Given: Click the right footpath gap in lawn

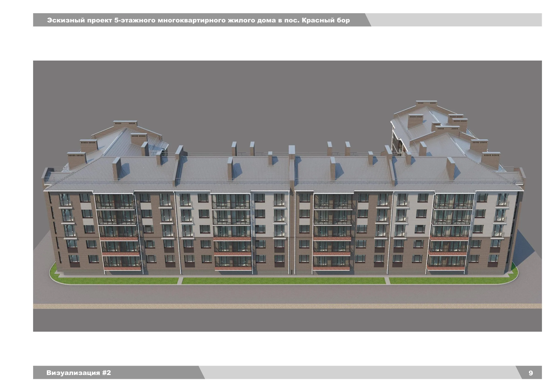Looking at the screenshot, I should click(x=387, y=280).
